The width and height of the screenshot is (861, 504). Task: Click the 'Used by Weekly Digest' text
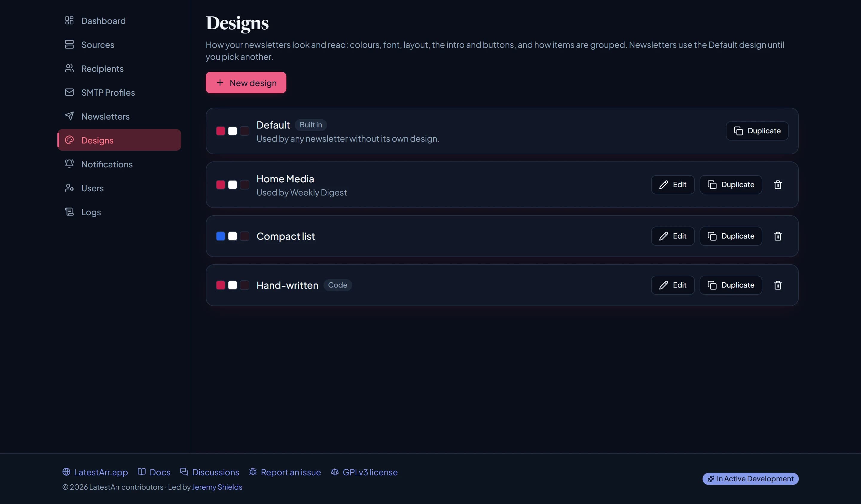pos(302,193)
